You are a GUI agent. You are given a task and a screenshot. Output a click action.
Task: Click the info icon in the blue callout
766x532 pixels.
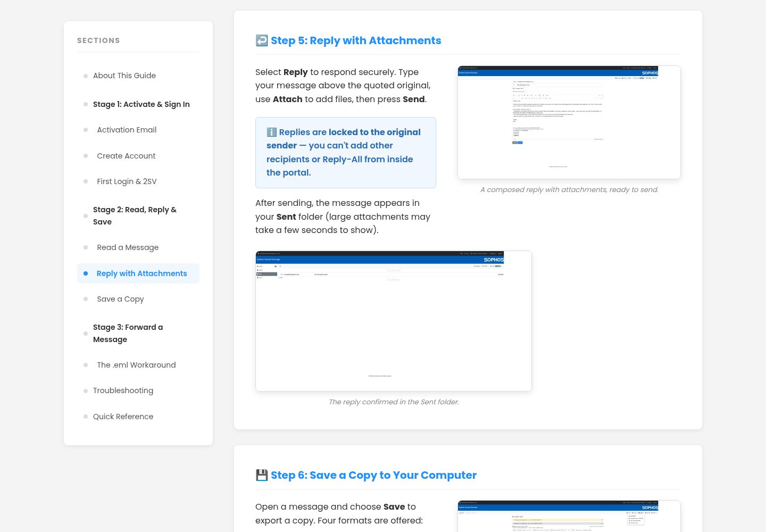[x=271, y=132]
